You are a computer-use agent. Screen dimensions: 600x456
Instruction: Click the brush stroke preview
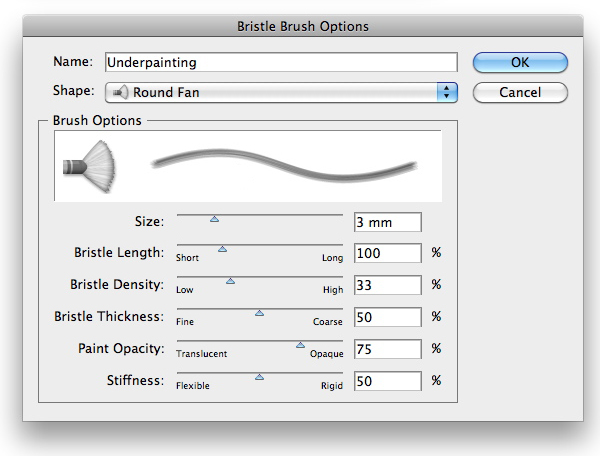coord(283,165)
